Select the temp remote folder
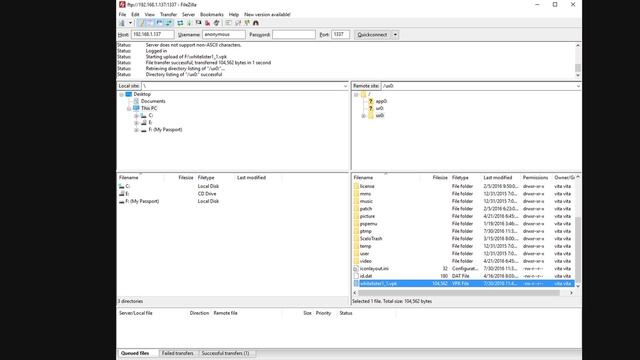The width and height of the screenshot is (640, 360). (x=365, y=246)
